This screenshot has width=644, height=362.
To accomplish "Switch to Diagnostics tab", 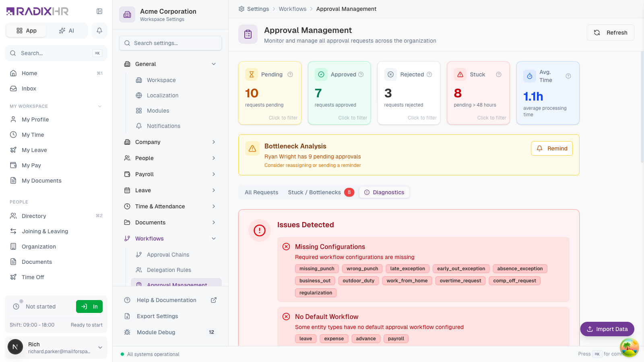I will 384,192.
